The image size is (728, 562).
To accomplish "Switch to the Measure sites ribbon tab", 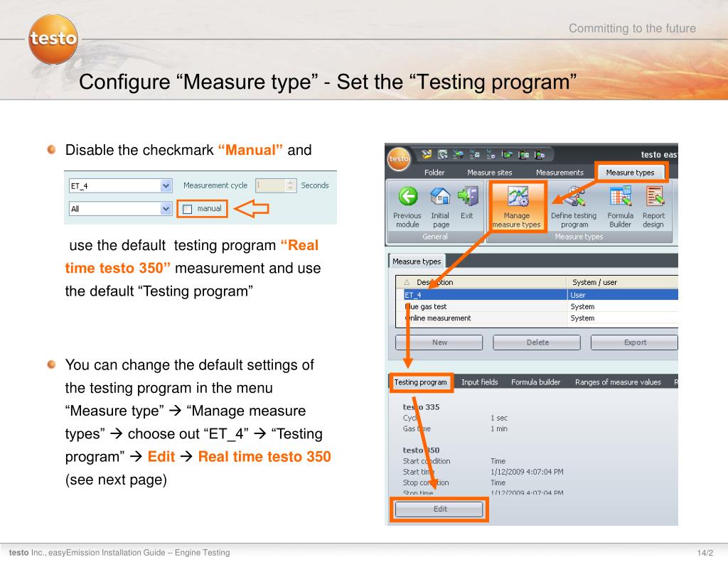I will 489,173.
